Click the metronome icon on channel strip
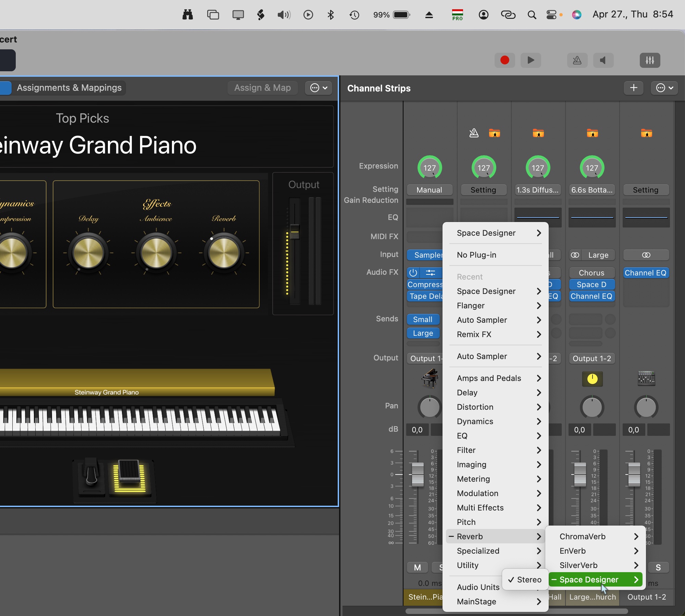The image size is (685, 616). [x=474, y=133]
